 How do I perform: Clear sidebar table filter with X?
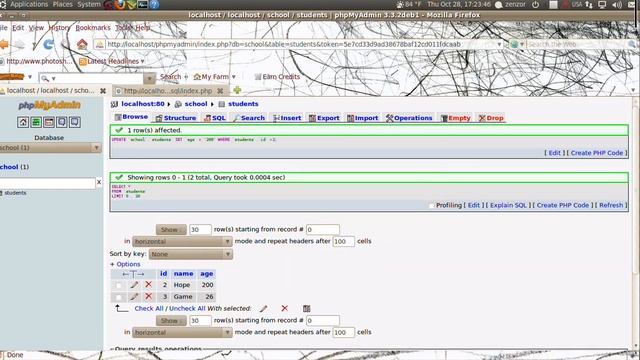pyautogui.click(x=99, y=182)
